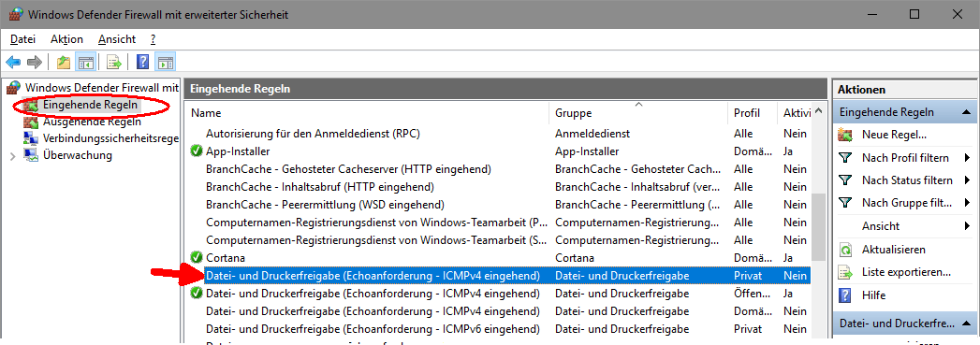980x345 pixels.
Task: Click funnel icon beside Nach Gruppe filtern
Action: [x=845, y=203]
